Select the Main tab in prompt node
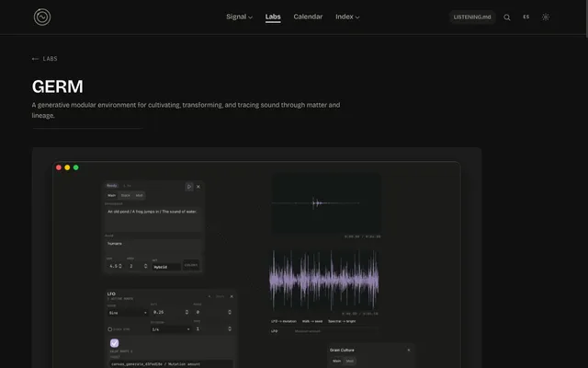588x368 pixels. click(112, 195)
